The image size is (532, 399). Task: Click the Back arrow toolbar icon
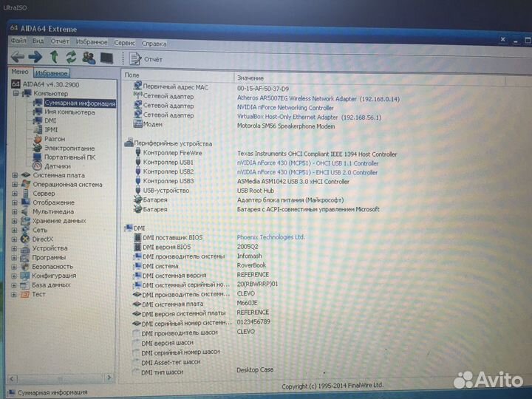(x=18, y=57)
